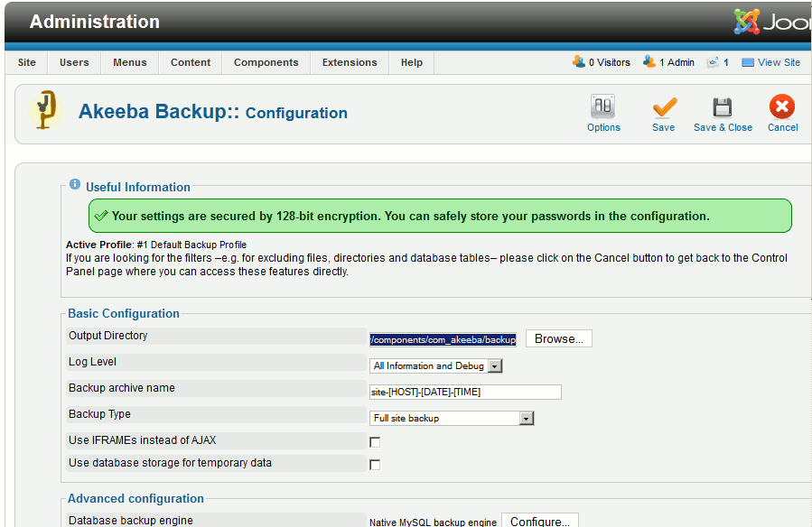Click the Save checkmark icon
812x527 pixels.
click(x=664, y=107)
